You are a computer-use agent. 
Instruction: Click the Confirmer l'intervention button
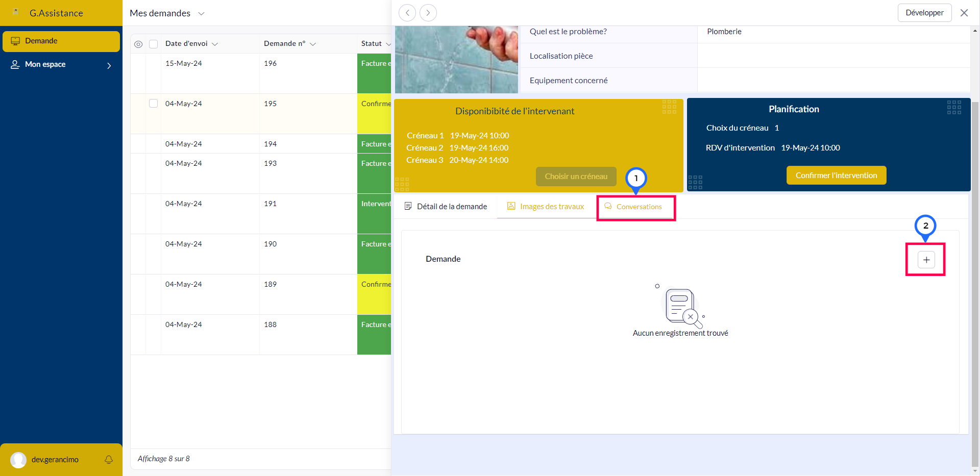[x=836, y=176]
